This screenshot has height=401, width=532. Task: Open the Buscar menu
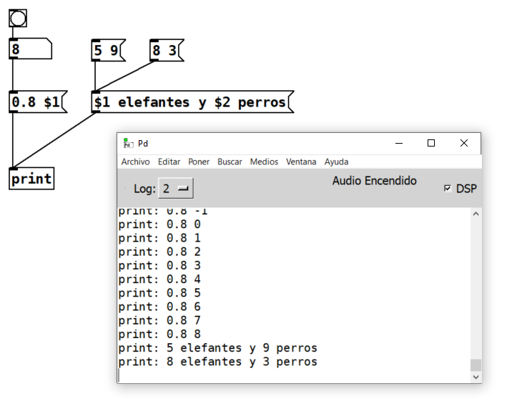(230, 162)
